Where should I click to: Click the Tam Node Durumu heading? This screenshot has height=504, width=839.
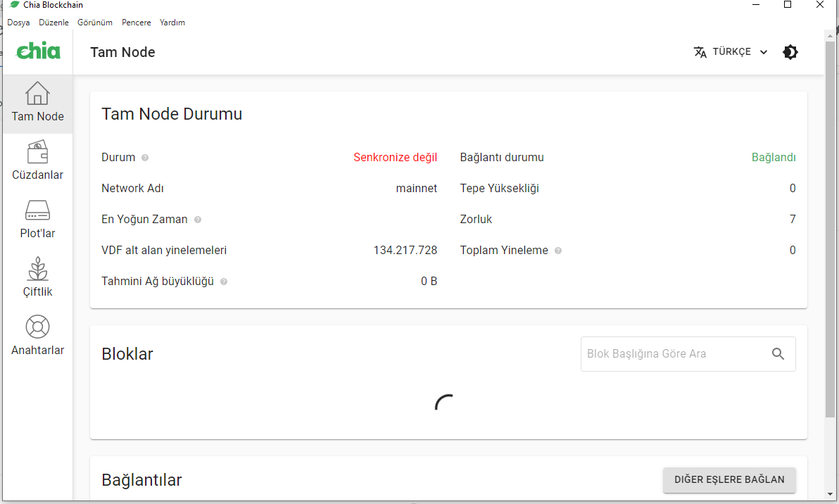[172, 114]
